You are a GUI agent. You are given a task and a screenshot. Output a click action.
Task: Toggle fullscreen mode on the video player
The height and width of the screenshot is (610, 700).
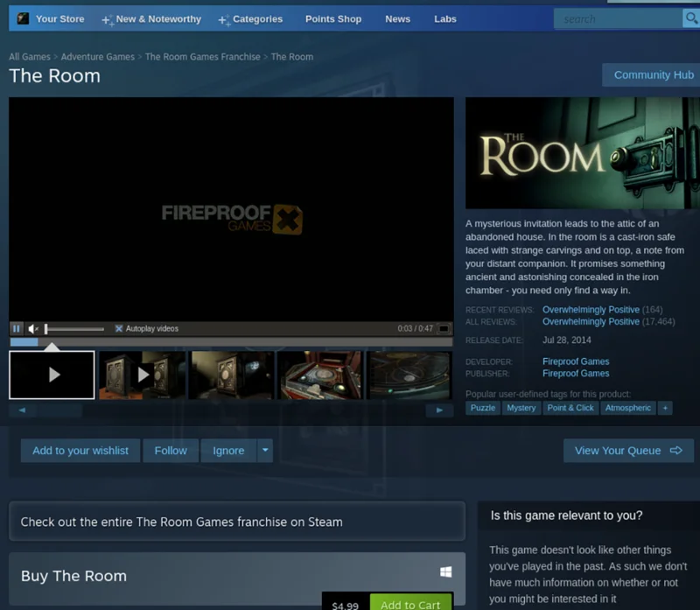tap(444, 329)
